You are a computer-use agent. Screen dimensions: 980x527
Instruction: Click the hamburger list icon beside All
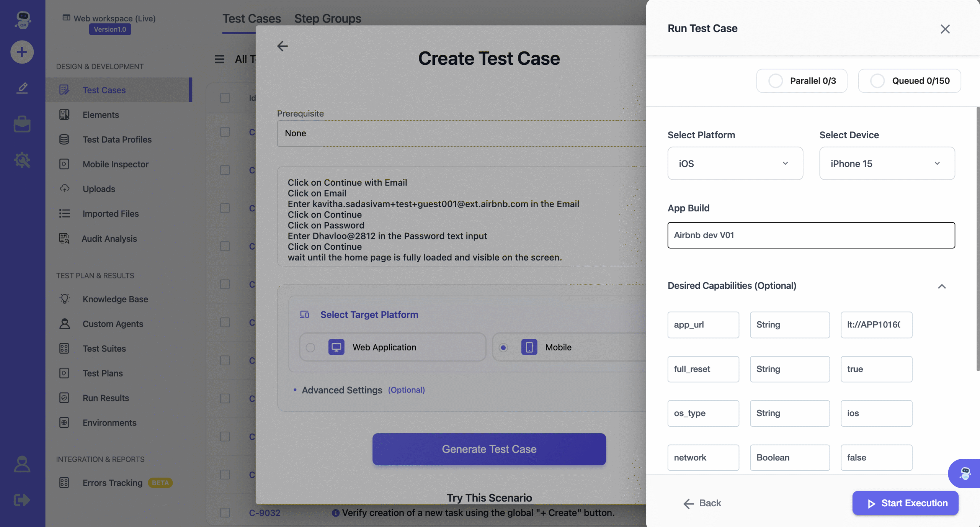tap(219, 59)
